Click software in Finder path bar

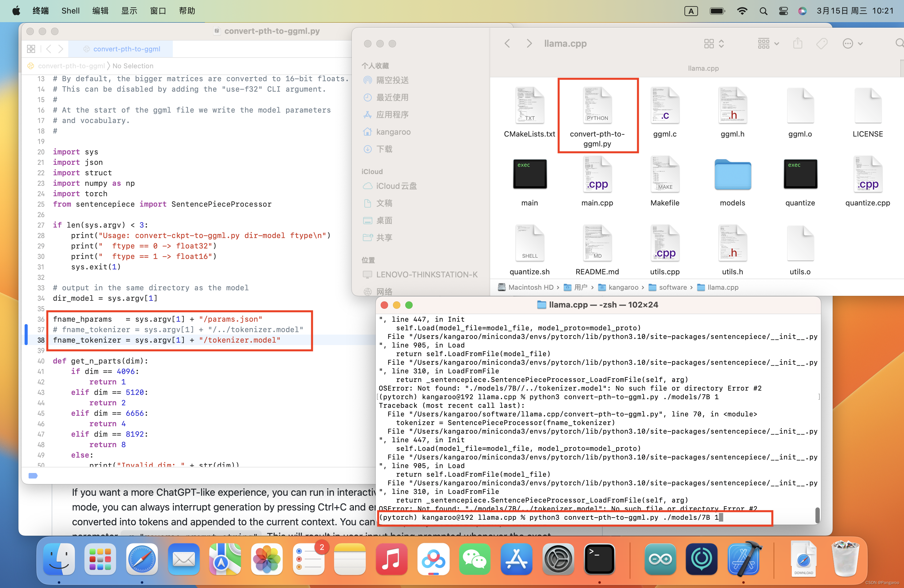click(x=668, y=287)
